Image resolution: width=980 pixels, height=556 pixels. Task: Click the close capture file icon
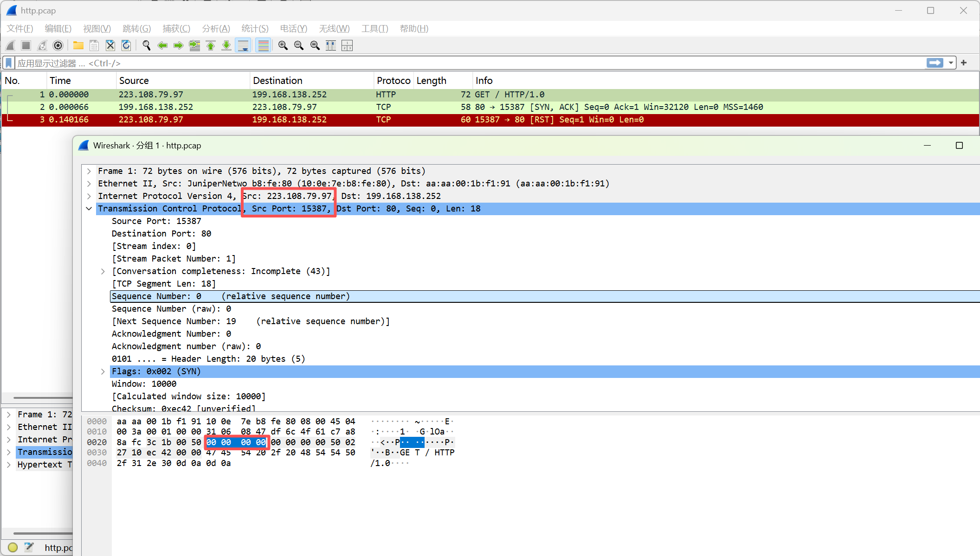tap(110, 45)
